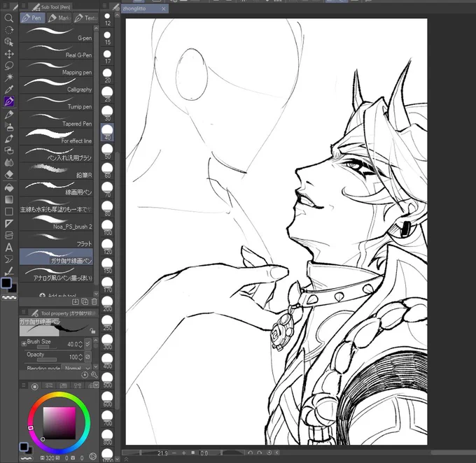Rotate canvas left in status bar

coord(250,453)
